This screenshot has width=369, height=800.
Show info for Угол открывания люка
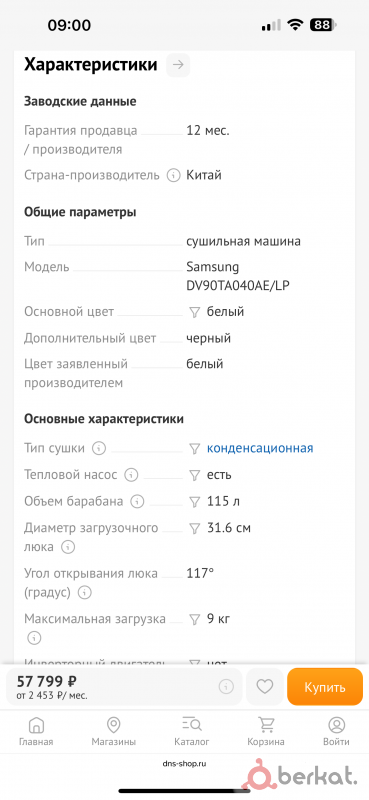(x=85, y=593)
